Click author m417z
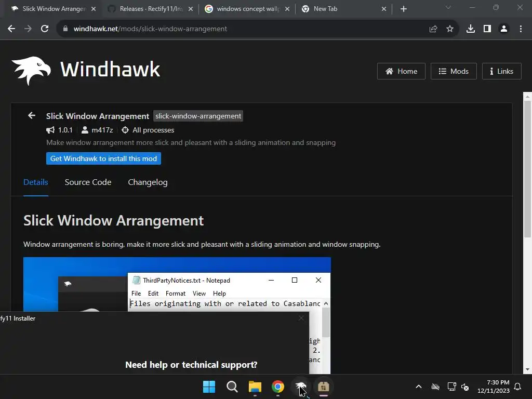 [x=102, y=130]
